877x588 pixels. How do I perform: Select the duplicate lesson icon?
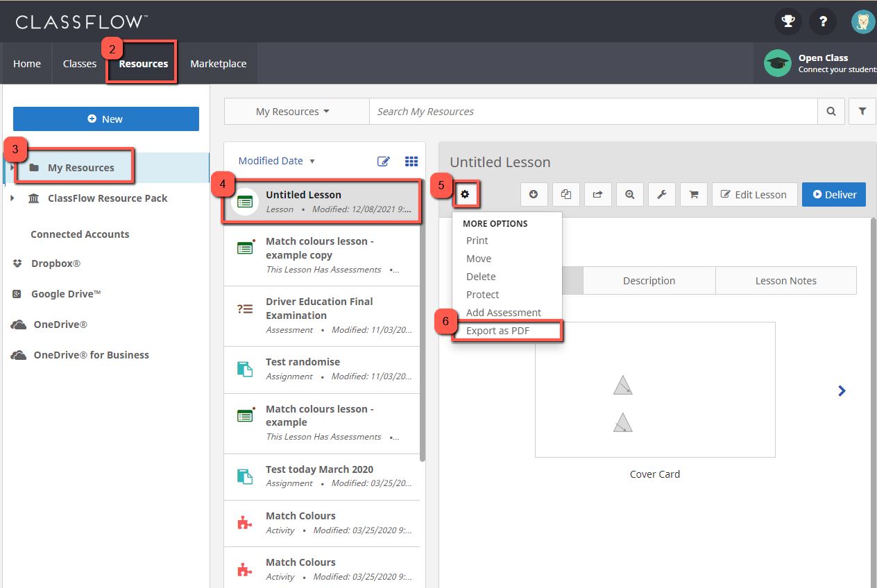coord(565,194)
